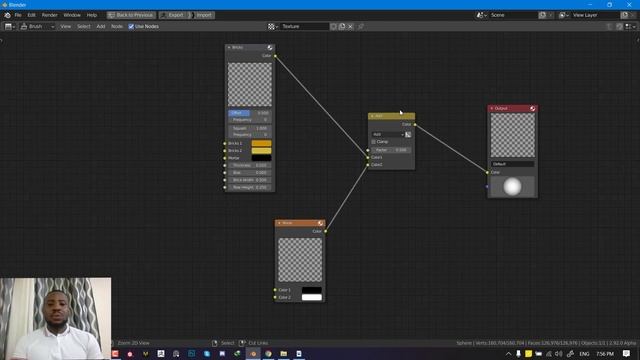Click the View Layer name field
The image size is (640, 360).
595,15
